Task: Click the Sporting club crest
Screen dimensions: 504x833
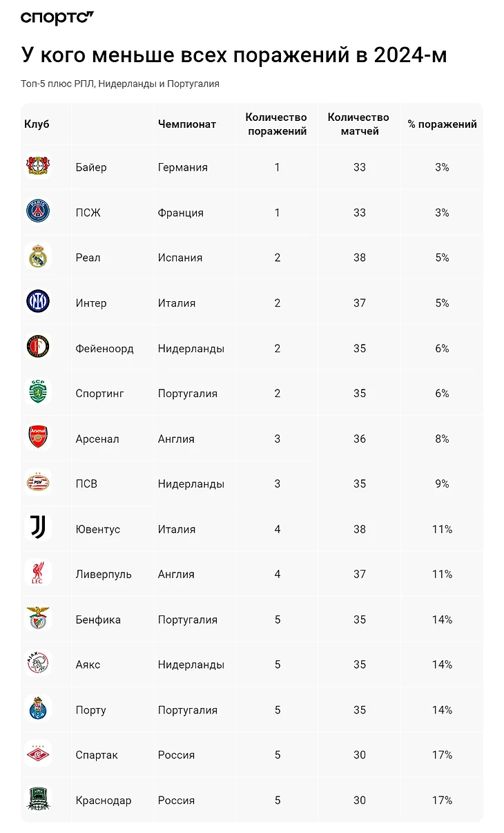Action: [38, 393]
